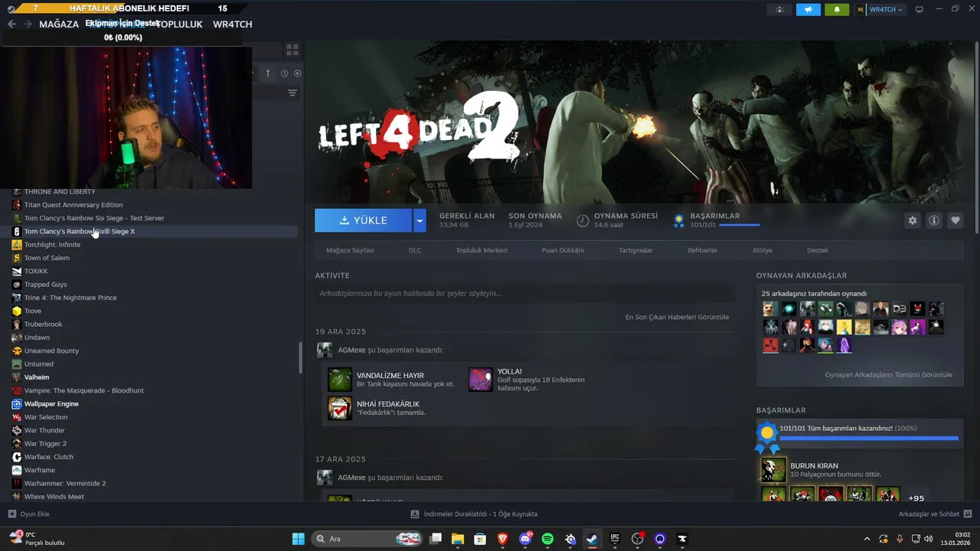Click the BURUN KIRAN achievement icon
Viewport: 980px width, 551px height.
pyautogui.click(x=773, y=470)
